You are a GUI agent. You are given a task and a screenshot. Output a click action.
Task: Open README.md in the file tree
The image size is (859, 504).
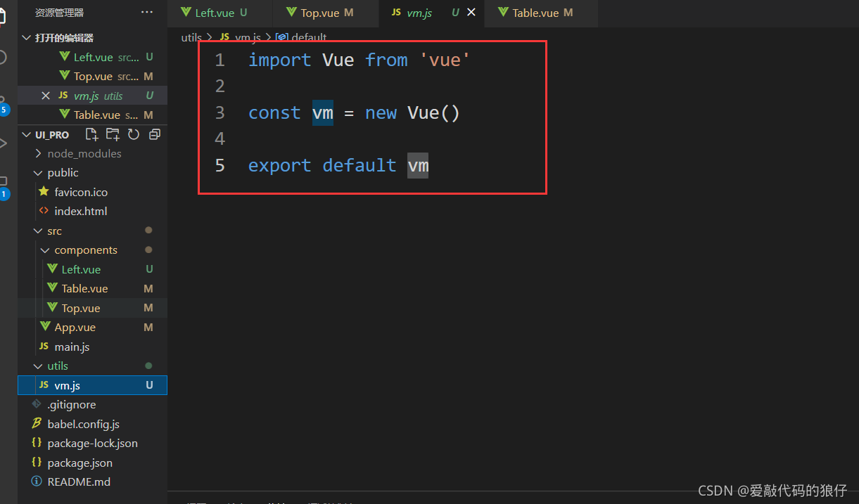point(92,482)
